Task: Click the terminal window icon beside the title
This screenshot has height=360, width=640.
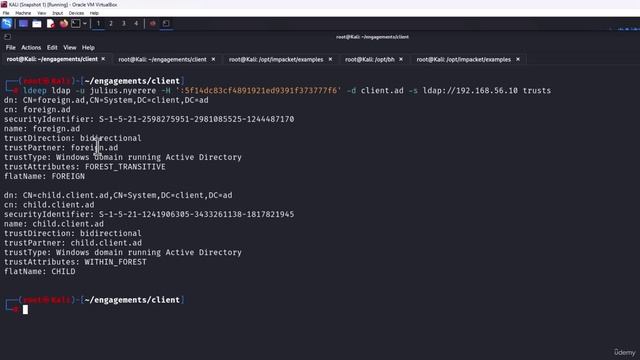Action: (7, 37)
